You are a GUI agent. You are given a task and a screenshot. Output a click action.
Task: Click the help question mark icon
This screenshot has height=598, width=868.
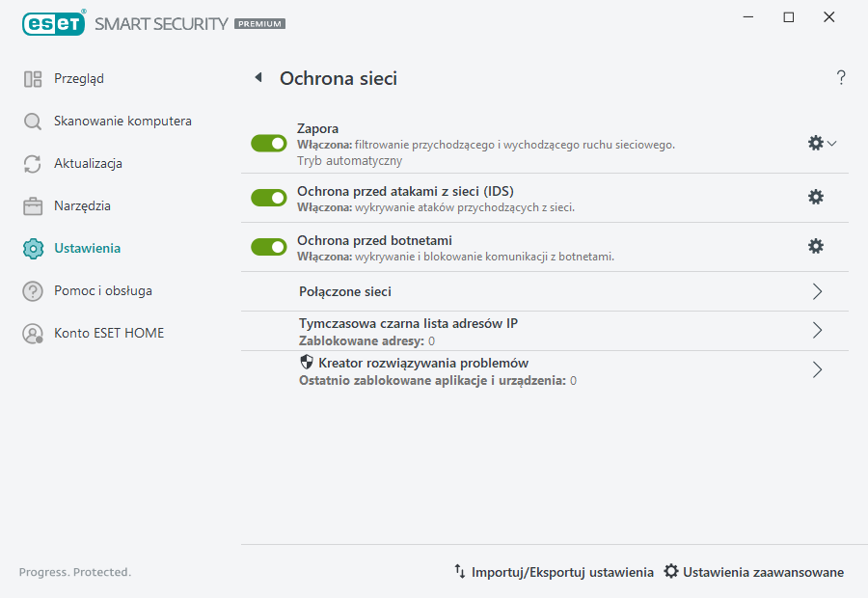click(840, 77)
